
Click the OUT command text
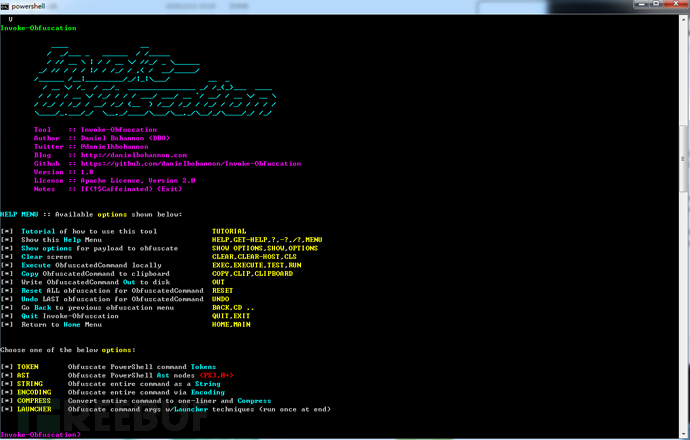coord(218,282)
